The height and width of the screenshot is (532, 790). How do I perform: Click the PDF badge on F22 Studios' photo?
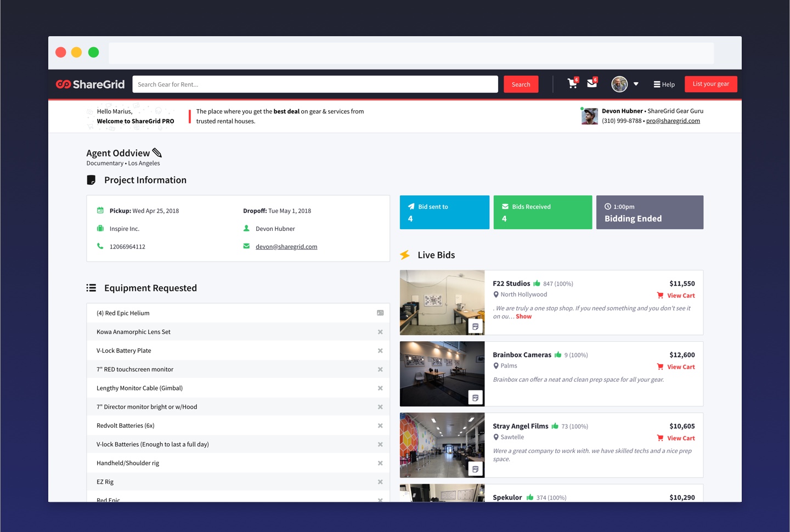coord(476,326)
